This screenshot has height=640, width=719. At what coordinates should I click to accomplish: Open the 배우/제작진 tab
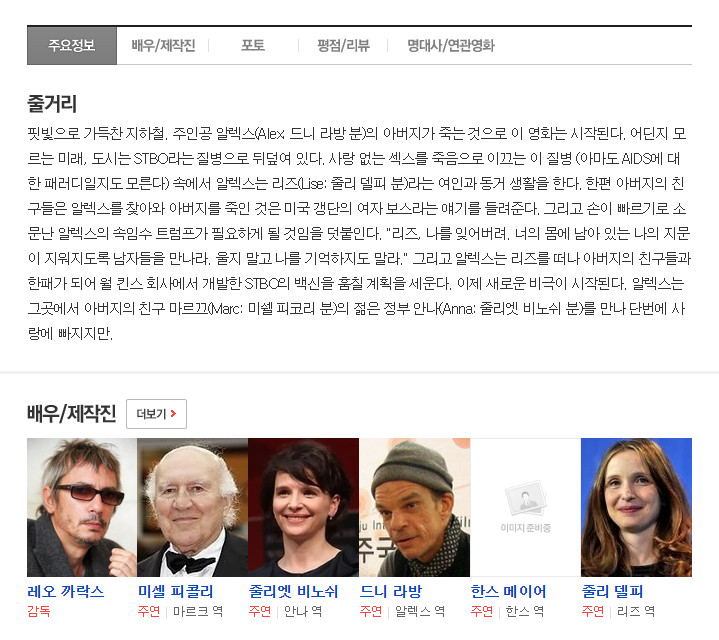(163, 46)
